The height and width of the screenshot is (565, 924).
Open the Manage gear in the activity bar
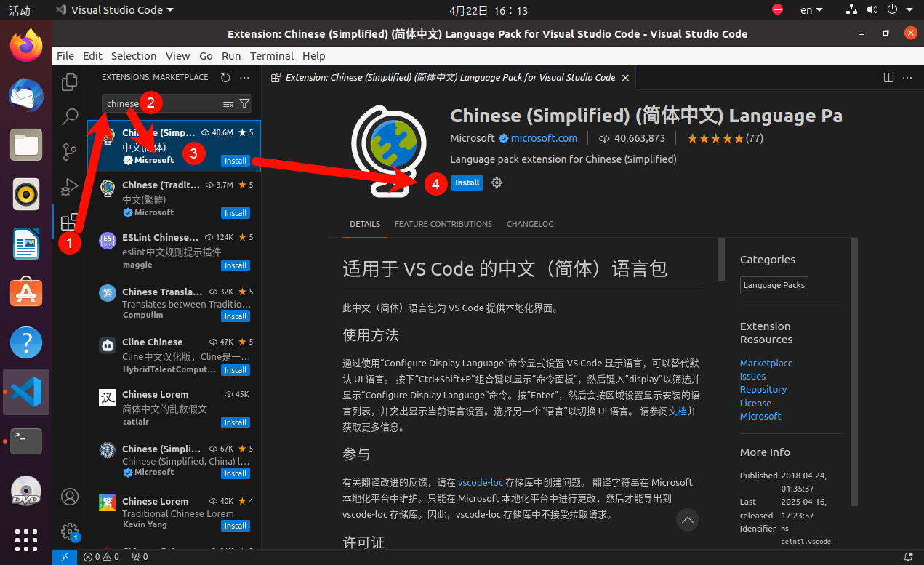70,532
